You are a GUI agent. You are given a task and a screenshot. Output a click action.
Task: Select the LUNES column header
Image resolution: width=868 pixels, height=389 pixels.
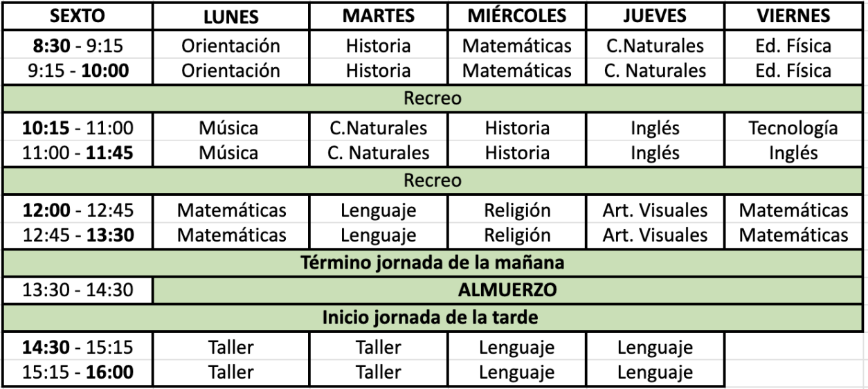point(230,16)
